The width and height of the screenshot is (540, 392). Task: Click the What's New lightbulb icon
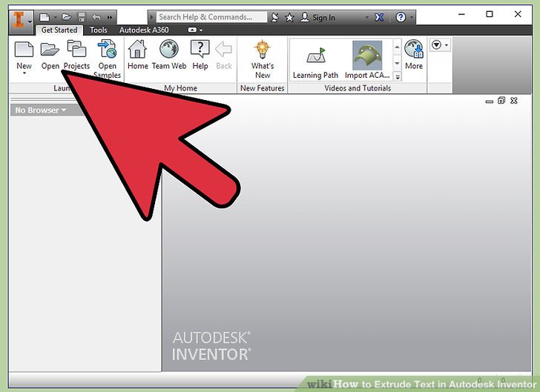[x=263, y=49]
